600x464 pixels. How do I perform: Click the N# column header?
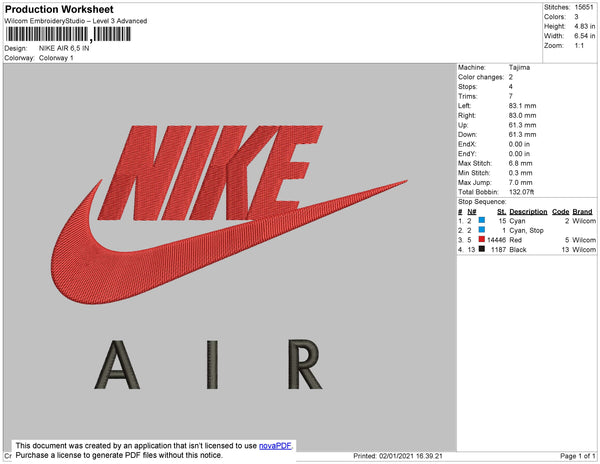(x=471, y=212)
